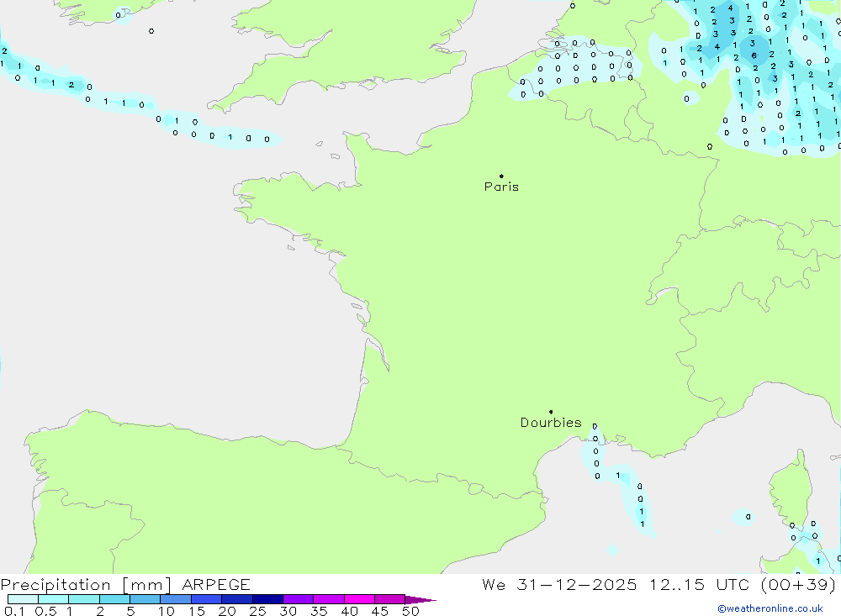Open the weatheronline.co.uk copyright link
The width and height of the screenshot is (841, 616).
tap(770, 608)
